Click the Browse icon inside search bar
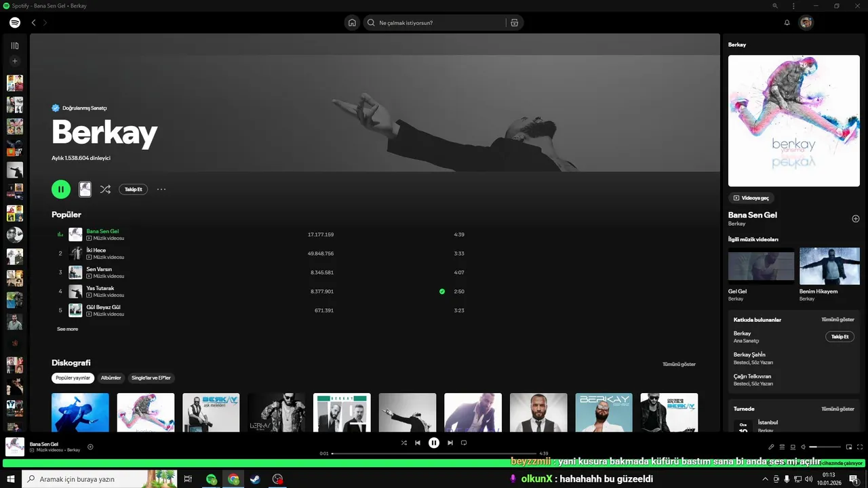The height and width of the screenshot is (488, 868). (x=515, y=22)
